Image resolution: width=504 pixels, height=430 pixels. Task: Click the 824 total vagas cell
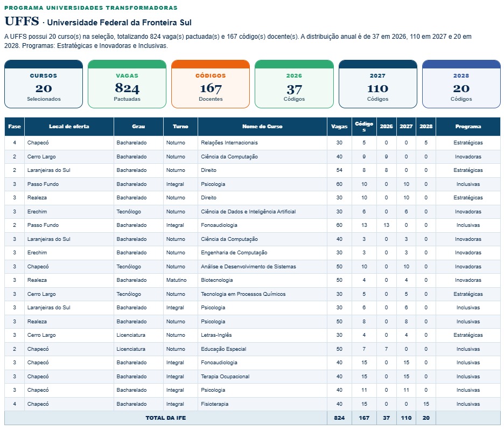(x=339, y=418)
